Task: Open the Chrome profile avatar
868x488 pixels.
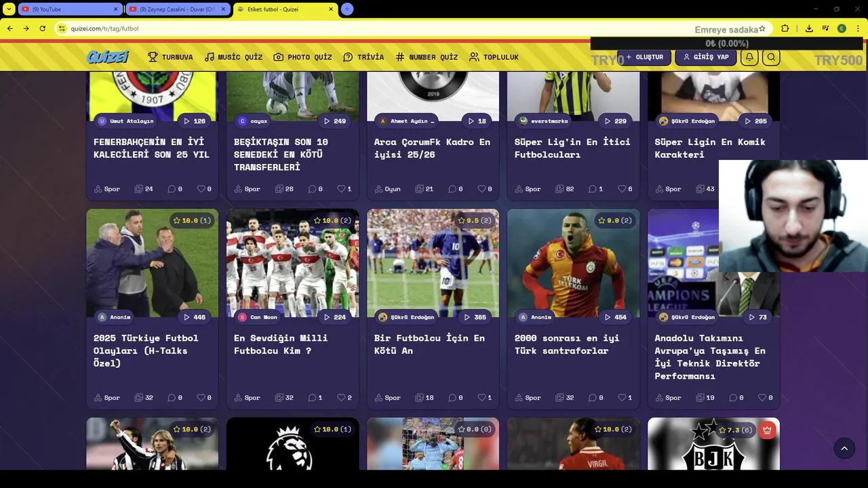Action: [842, 28]
